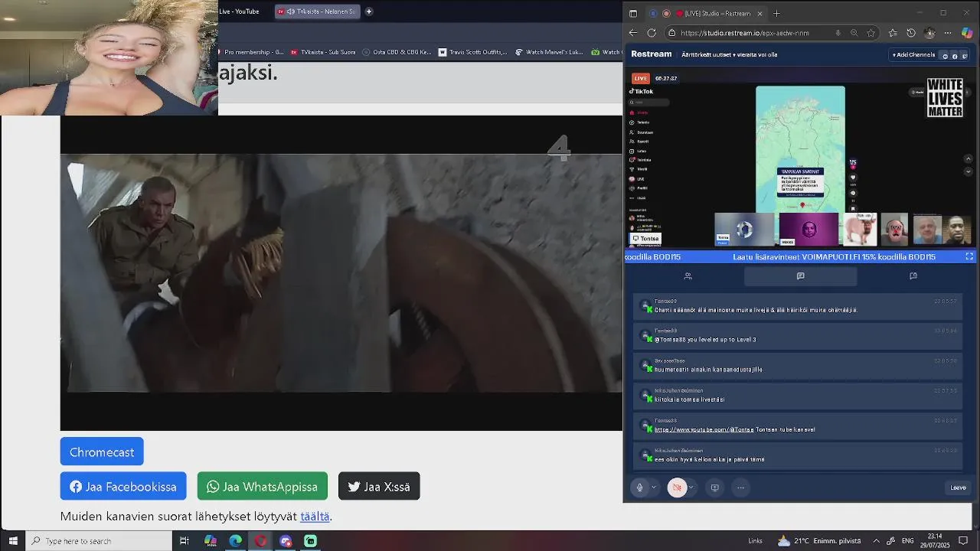This screenshot has height=551, width=980.
Task: Open the notification center icon
Action: tap(963, 541)
